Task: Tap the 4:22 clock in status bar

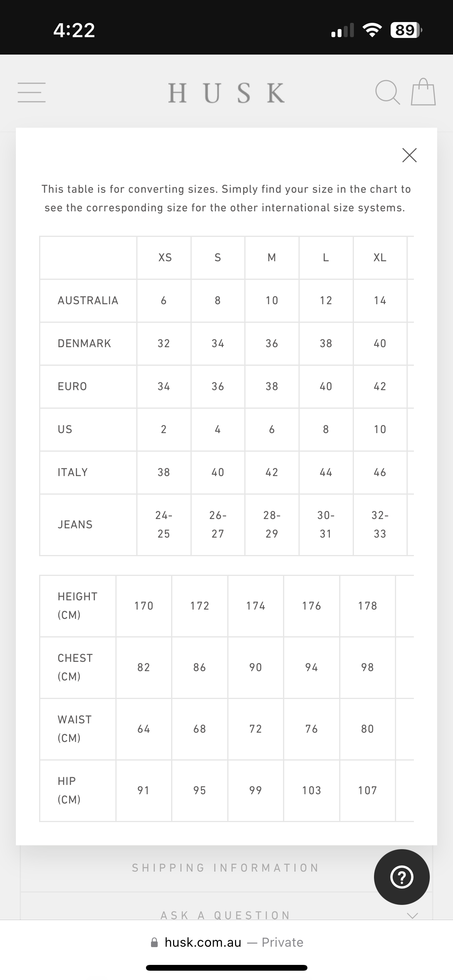Action: point(74,30)
